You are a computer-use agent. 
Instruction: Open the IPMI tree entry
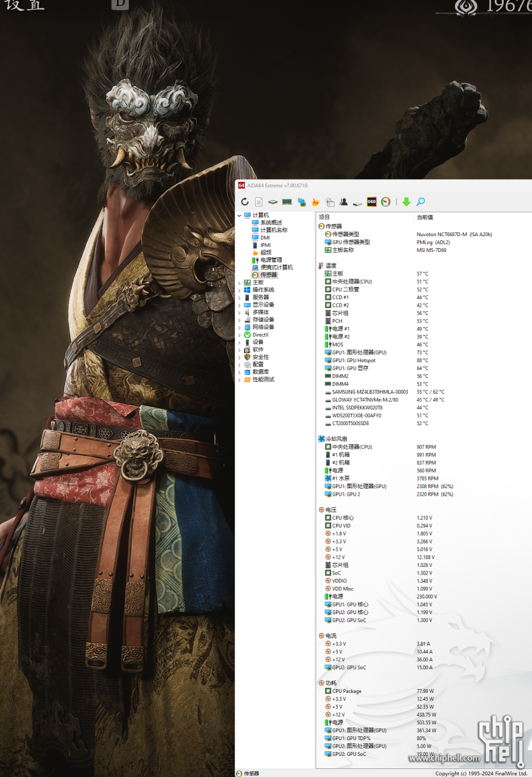click(x=265, y=245)
